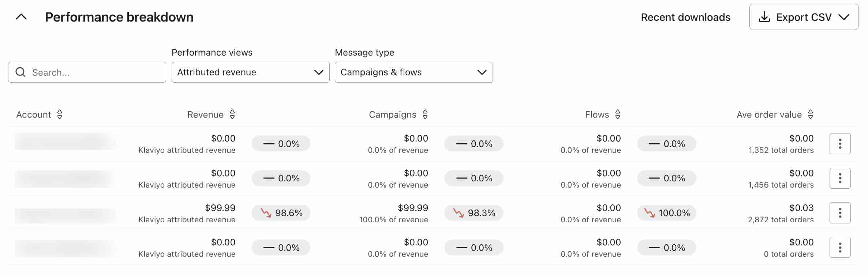
Task: Open more options for 2,872 orders row
Action: pos(840,213)
